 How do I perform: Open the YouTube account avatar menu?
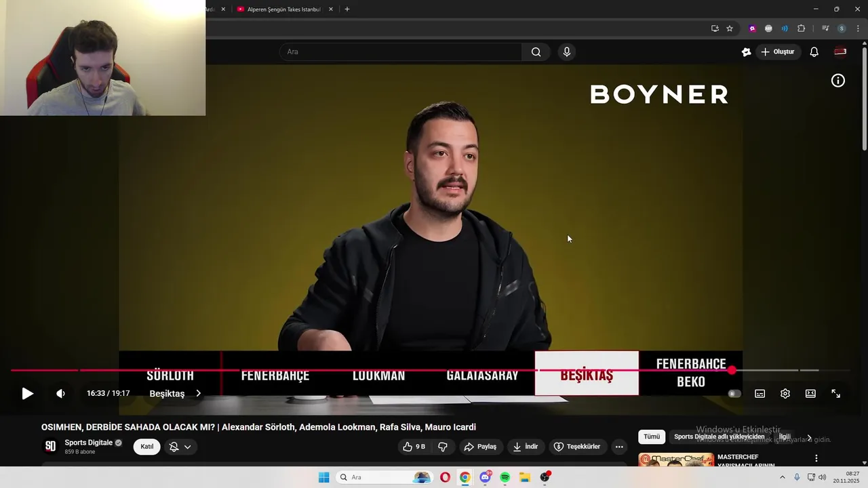coord(840,52)
